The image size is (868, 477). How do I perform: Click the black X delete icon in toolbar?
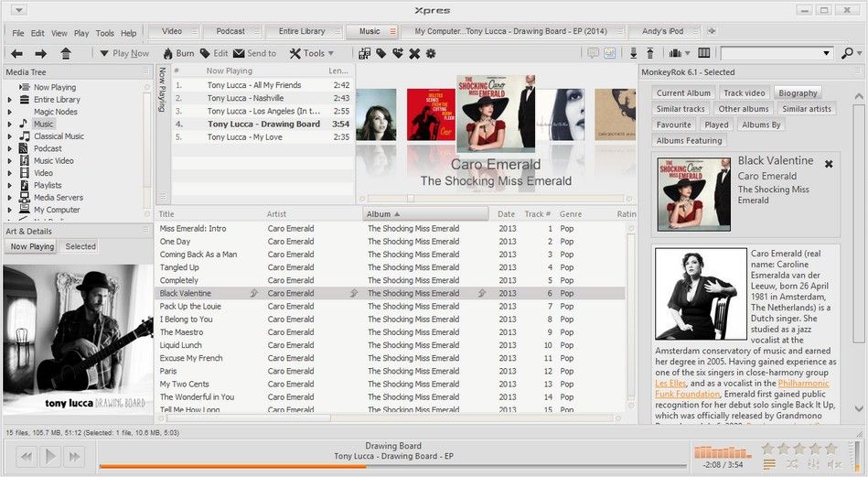coord(414,54)
